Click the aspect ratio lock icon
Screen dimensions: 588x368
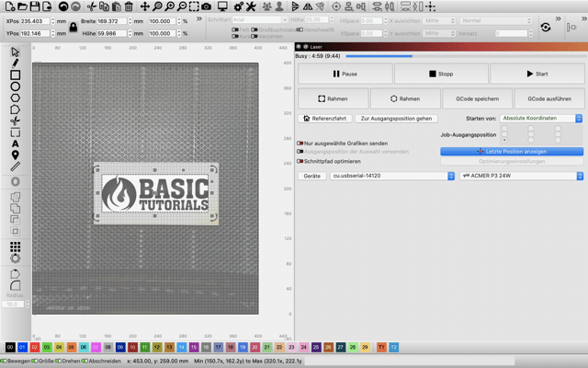73,28
